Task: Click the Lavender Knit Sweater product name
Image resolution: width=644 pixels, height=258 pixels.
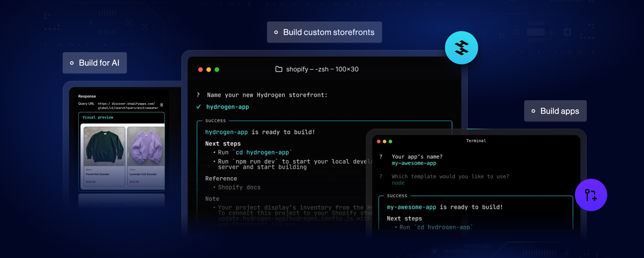Action: pyautogui.click(x=143, y=174)
